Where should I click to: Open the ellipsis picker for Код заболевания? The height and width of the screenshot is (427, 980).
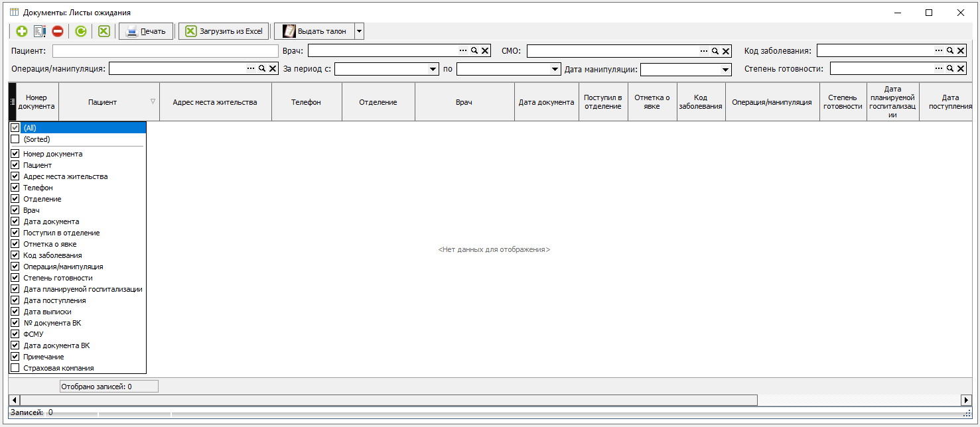pyautogui.click(x=939, y=51)
